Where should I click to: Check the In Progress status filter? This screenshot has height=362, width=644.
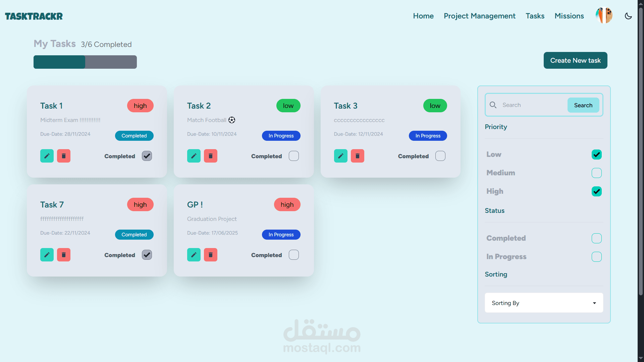[596, 257]
